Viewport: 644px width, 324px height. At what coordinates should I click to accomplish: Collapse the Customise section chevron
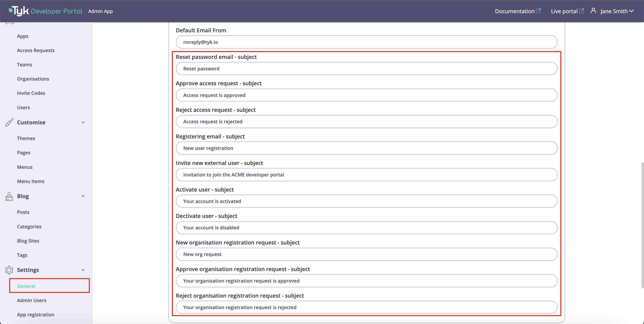(83, 122)
